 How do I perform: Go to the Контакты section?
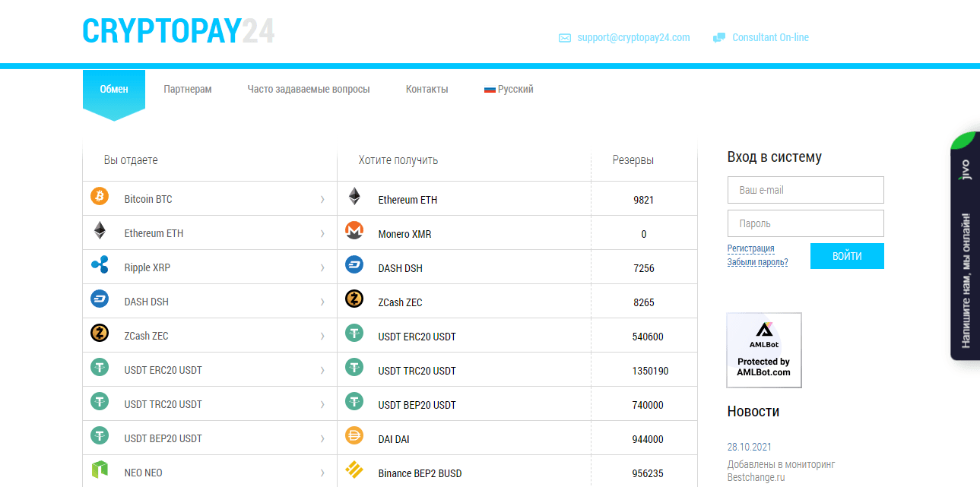pyautogui.click(x=427, y=89)
